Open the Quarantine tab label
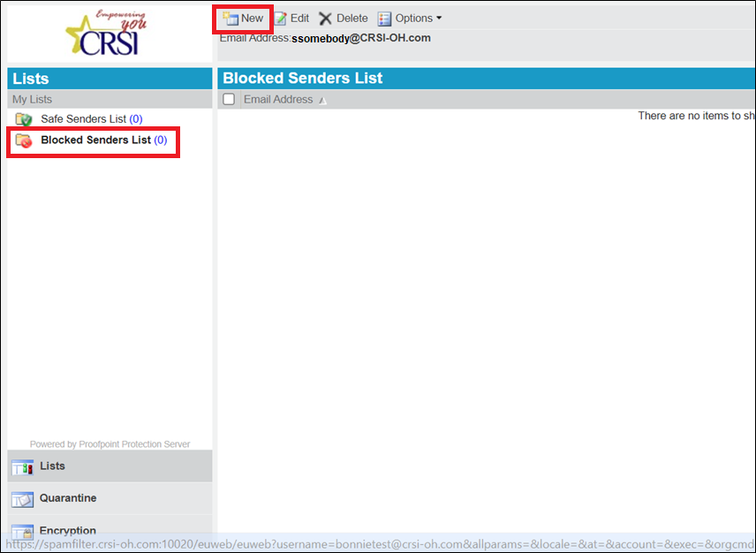The width and height of the screenshot is (756, 553). [68, 498]
